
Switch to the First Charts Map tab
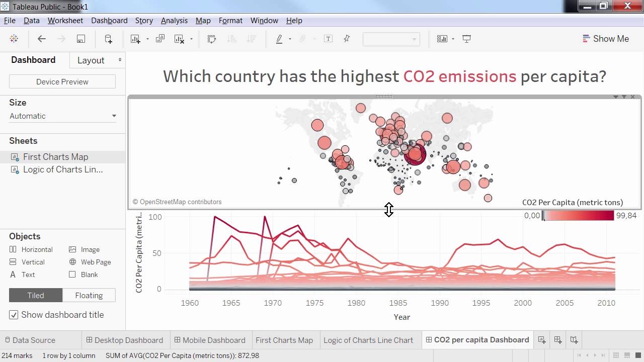point(284,340)
